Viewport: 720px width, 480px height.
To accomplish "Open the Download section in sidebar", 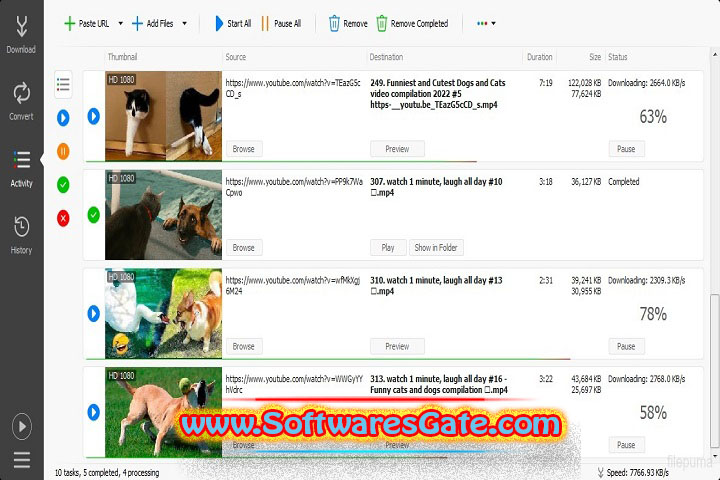I will click(x=21, y=35).
